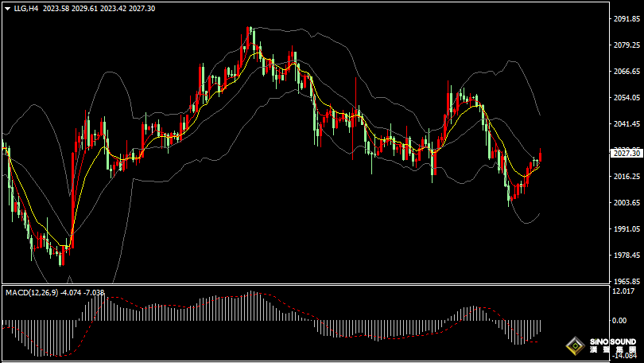Click the 2003.65 price axis label

click(x=627, y=203)
